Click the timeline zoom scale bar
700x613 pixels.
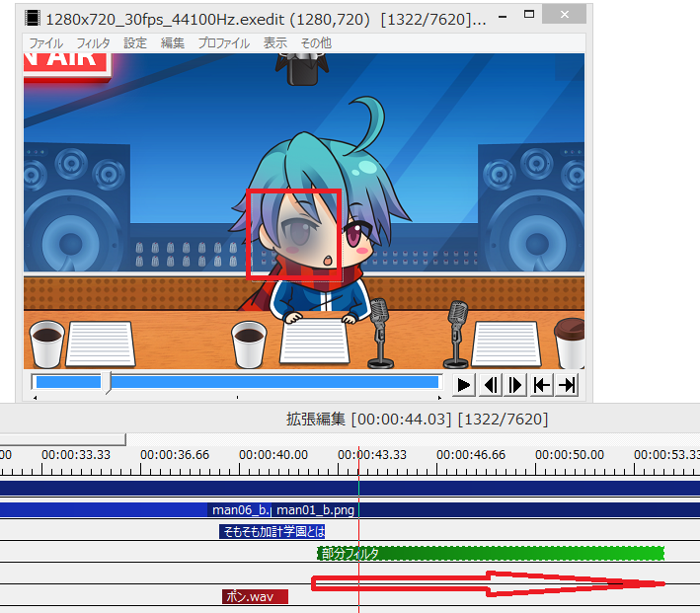(63, 439)
